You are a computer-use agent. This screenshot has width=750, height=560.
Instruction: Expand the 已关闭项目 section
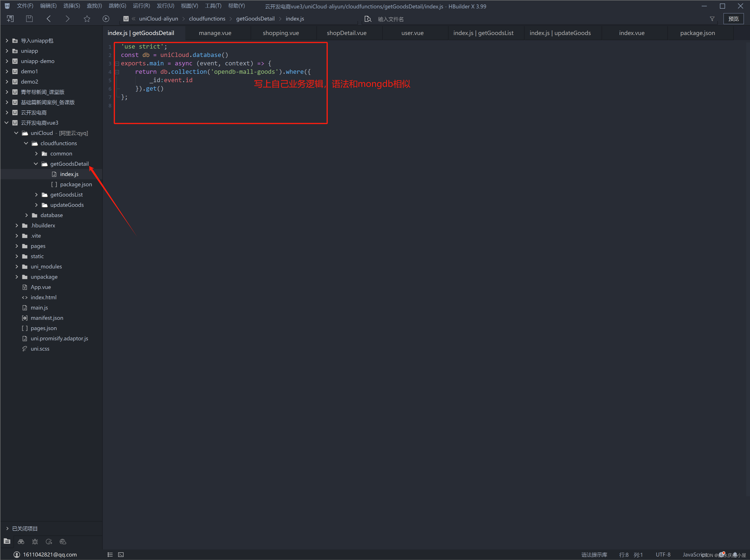(7, 528)
